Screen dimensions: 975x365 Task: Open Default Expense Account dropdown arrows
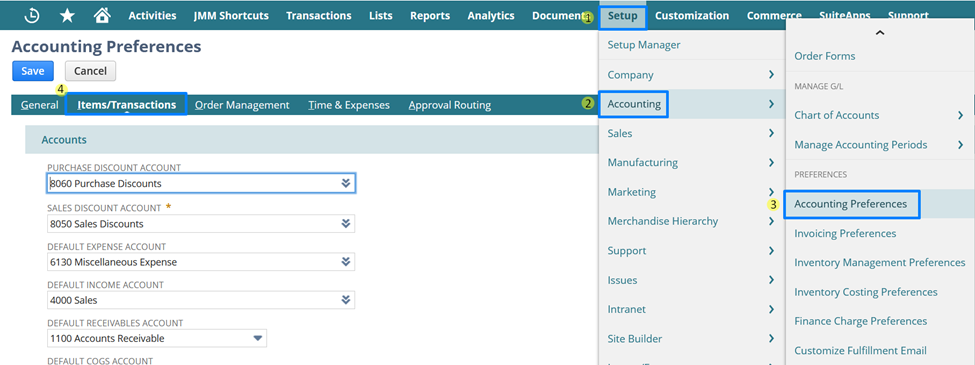pos(346,262)
